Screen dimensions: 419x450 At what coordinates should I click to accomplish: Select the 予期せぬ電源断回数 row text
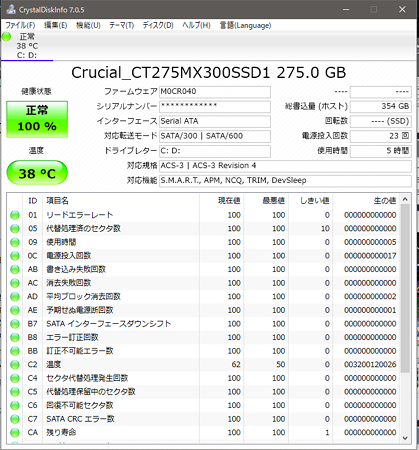point(80,310)
